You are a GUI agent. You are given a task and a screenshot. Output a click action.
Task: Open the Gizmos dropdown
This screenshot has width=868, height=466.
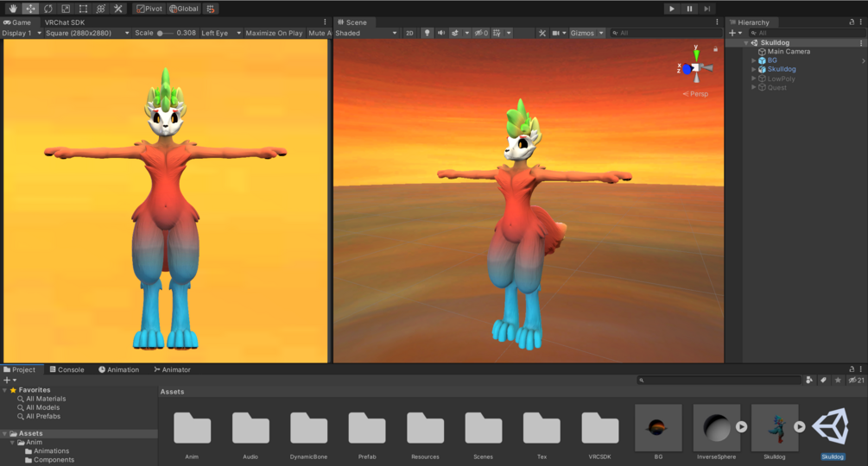pyautogui.click(x=586, y=33)
